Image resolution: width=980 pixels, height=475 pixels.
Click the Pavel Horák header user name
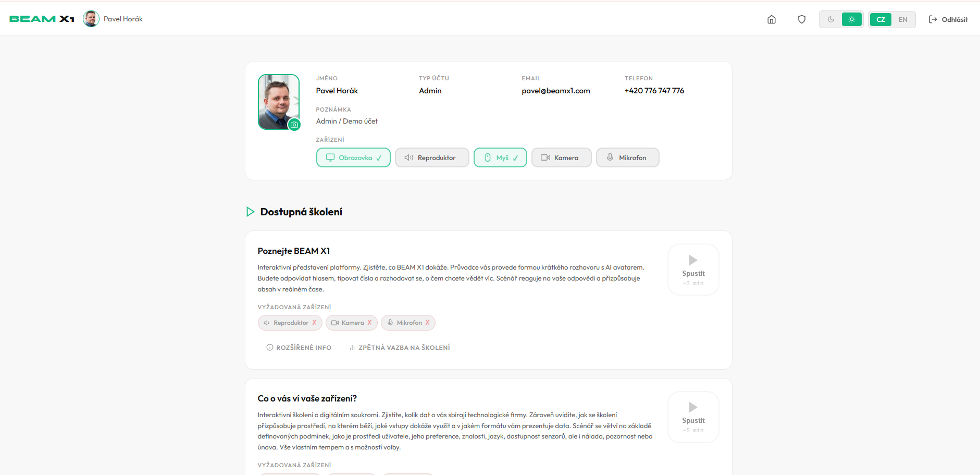pyautogui.click(x=123, y=19)
